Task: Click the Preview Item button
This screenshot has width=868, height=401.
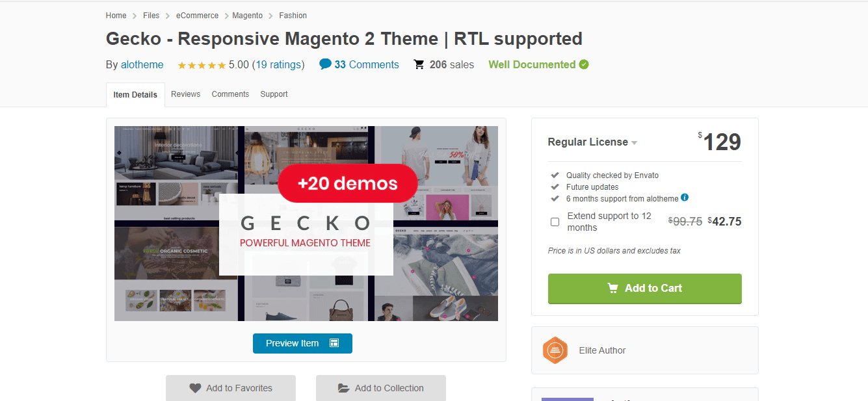Action: pos(302,343)
